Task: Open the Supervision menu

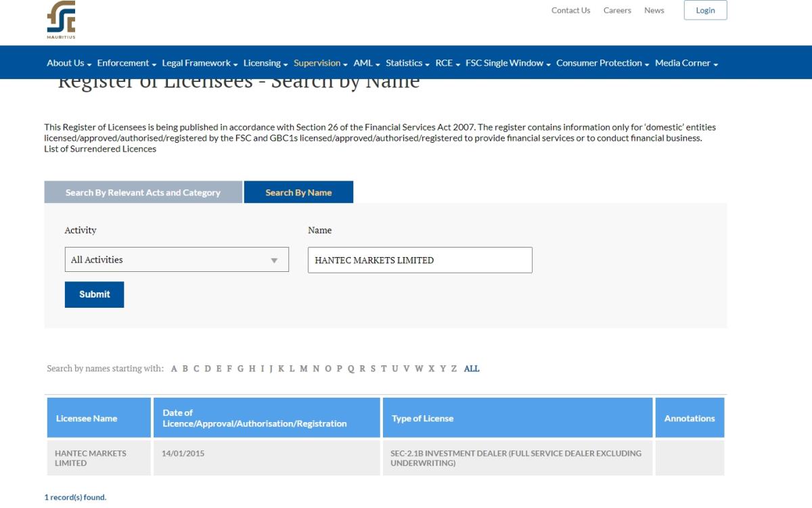Action: pos(320,63)
